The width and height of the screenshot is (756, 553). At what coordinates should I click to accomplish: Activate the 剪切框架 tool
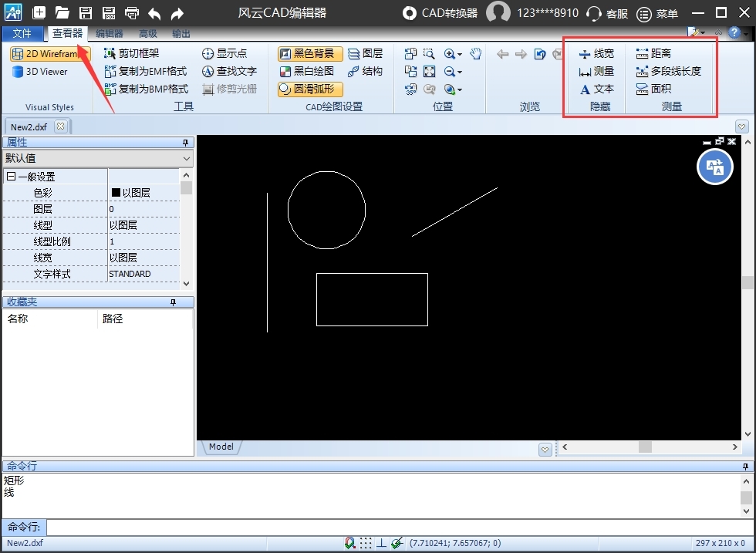click(132, 53)
